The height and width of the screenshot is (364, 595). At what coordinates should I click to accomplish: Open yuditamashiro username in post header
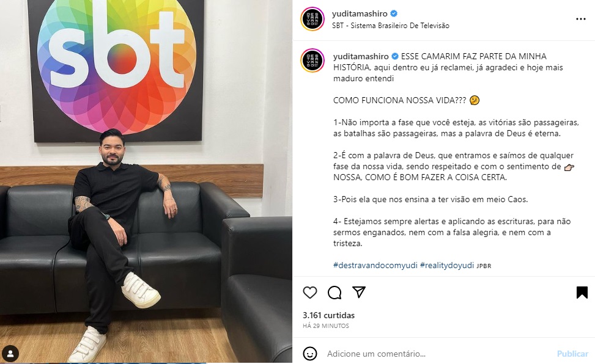click(x=360, y=13)
